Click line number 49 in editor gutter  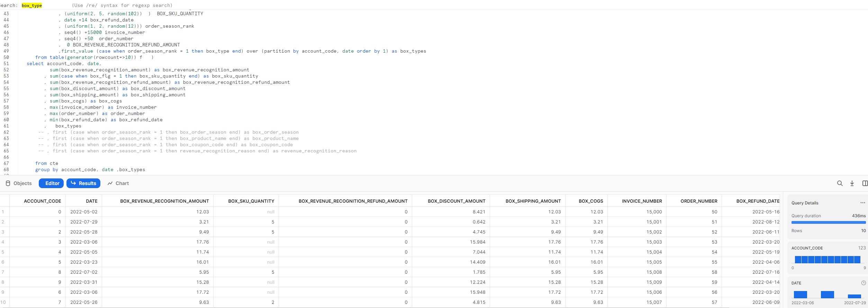(6, 51)
